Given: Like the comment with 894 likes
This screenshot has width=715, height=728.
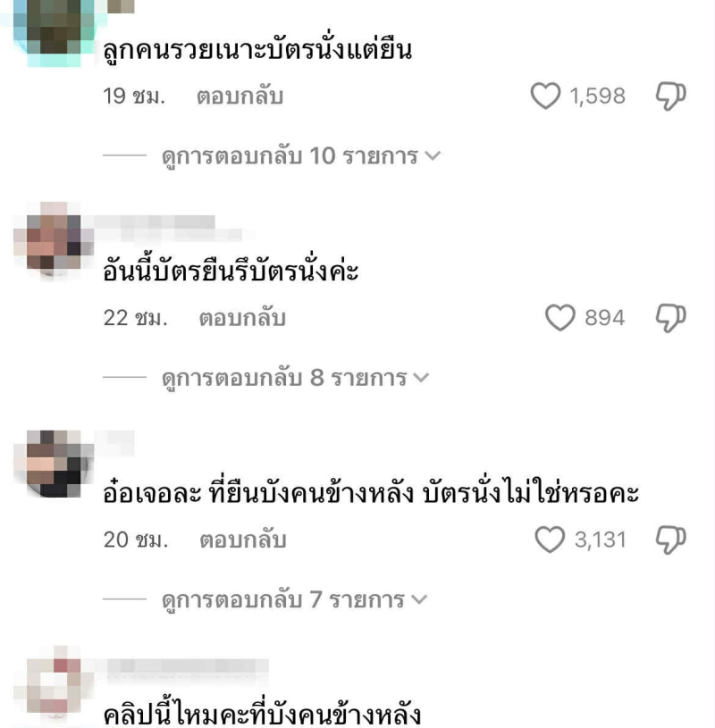Looking at the screenshot, I should (559, 318).
